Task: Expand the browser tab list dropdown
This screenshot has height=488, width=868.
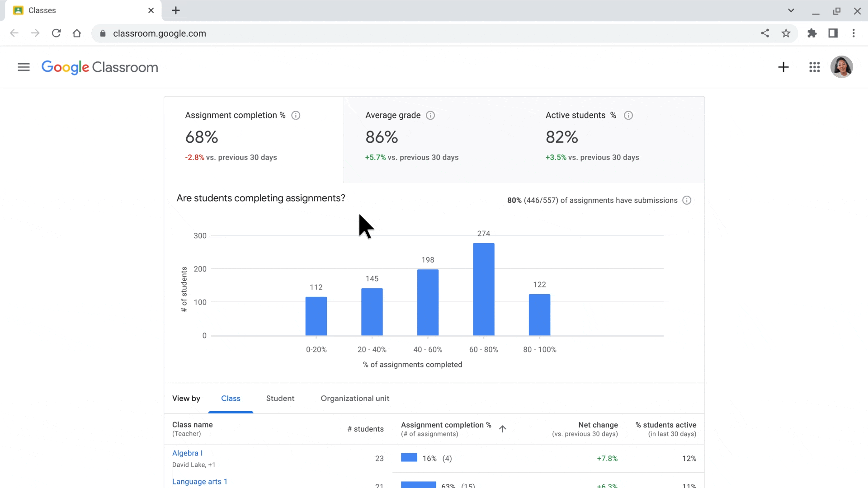Action: click(x=791, y=11)
